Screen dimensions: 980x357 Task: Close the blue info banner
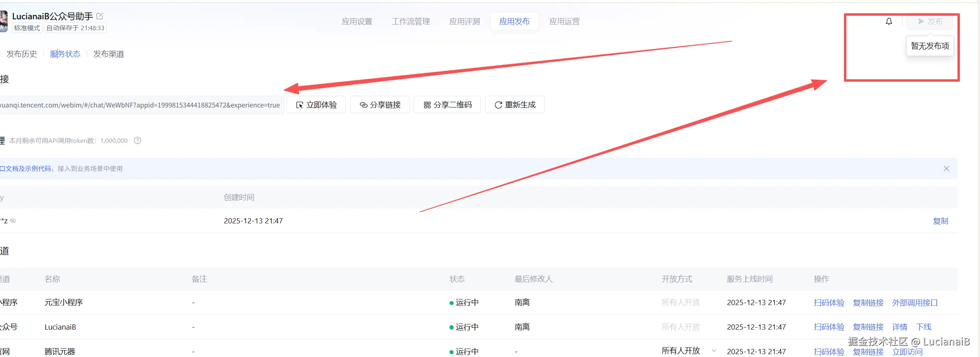pyautogui.click(x=946, y=169)
